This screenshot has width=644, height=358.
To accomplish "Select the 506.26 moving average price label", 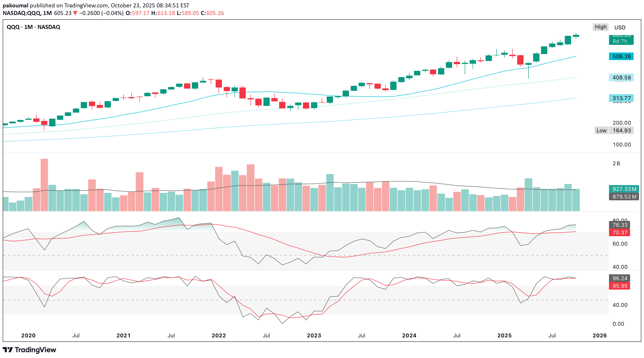I will pos(621,57).
